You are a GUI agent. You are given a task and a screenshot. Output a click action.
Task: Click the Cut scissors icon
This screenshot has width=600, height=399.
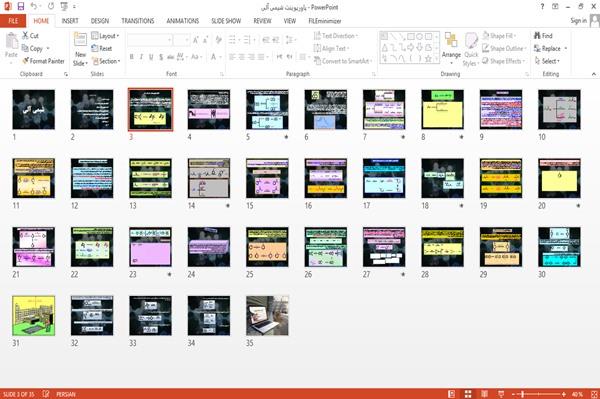(25, 36)
